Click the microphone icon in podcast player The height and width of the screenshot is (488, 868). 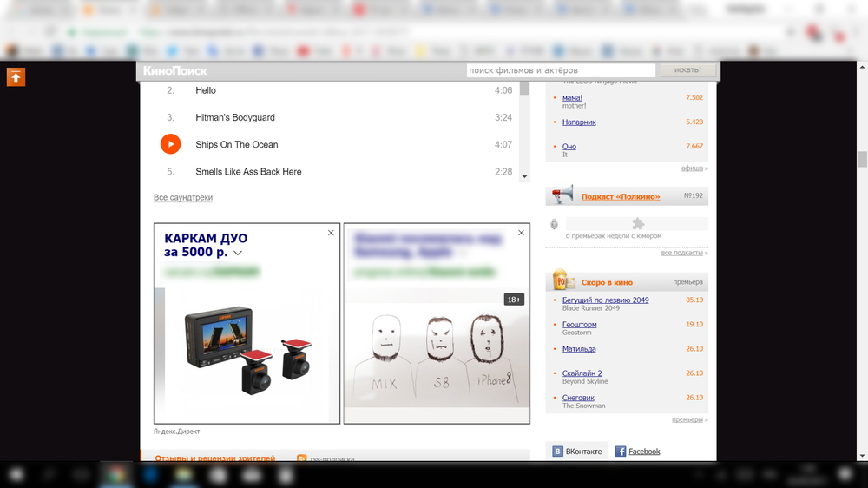tap(554, 224)
